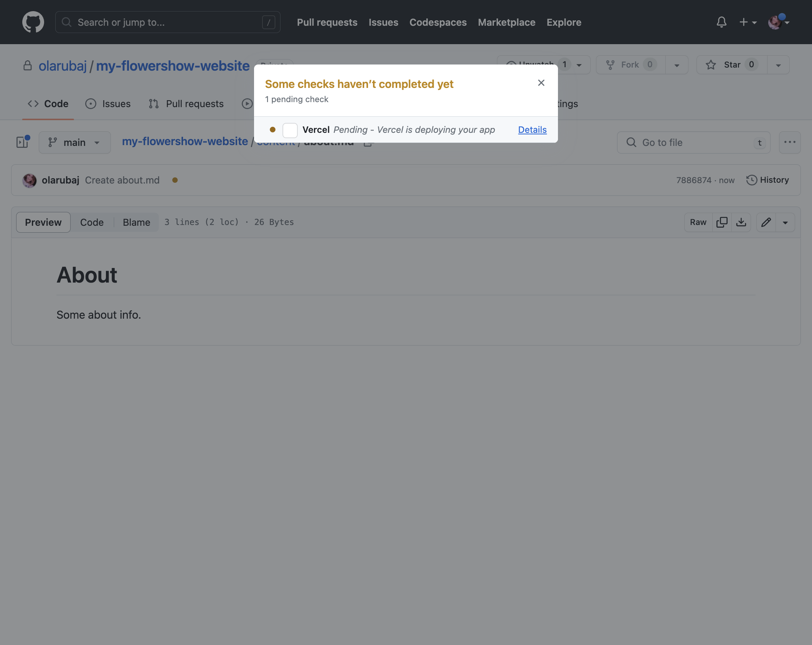The image size is (812, 645).
Task: Click the Fork button
Action: (x=630, y=64)
